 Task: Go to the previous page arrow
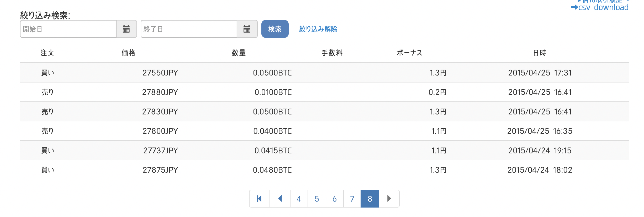(280, 199)
